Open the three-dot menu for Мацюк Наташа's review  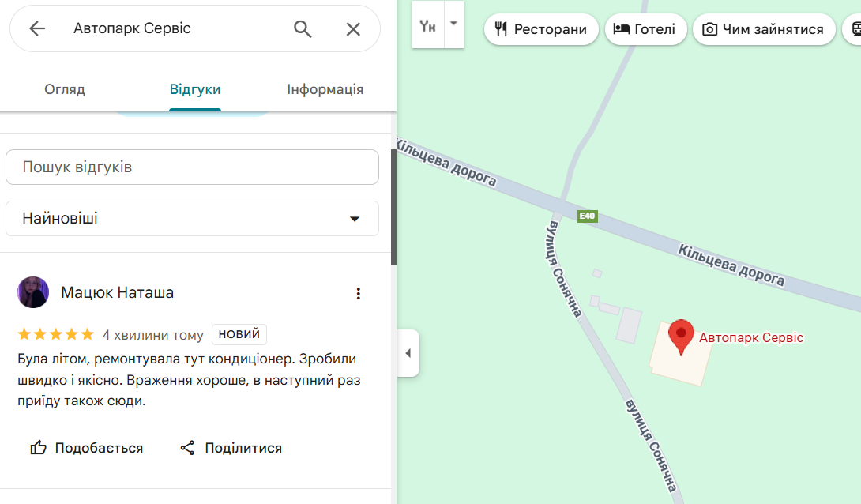click(358, 294)
